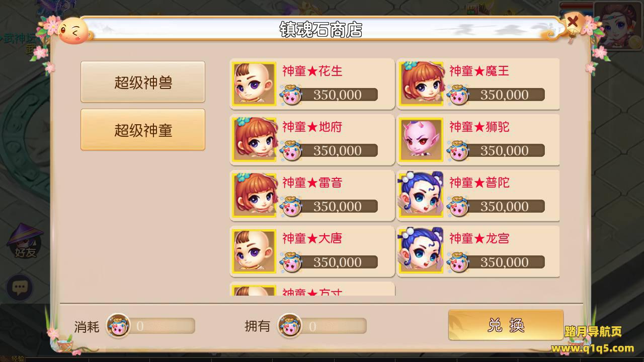Select the 神童★雷音 character portrait
The height and width of the screenshot is (362, 644).
pyautogui.click(x=254, y=195)
